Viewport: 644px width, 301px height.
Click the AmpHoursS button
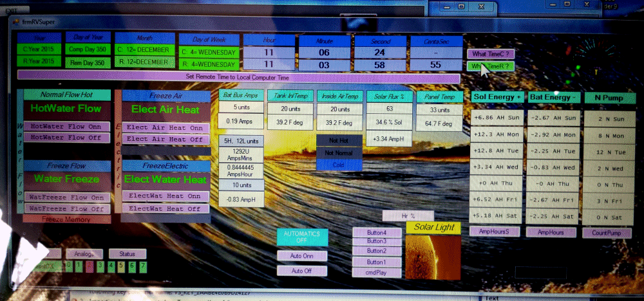pyautogui.click(x=495, y=232)
